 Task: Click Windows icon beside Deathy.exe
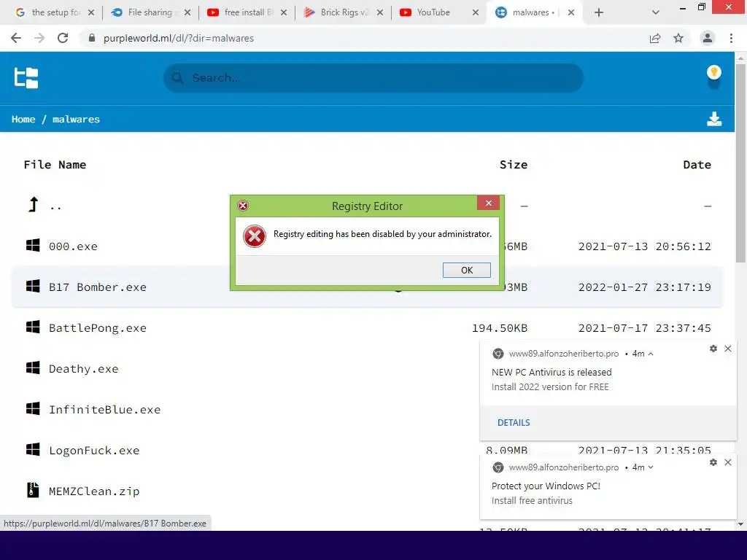tap(33, 367)
